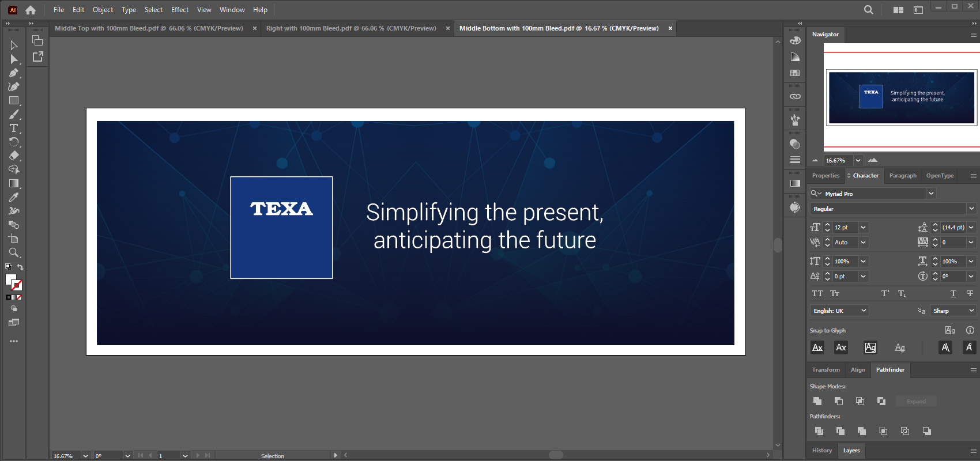Viewport: 980px width, 461px height.
Task: Open the Effect menu
Action: click(180, 10)
